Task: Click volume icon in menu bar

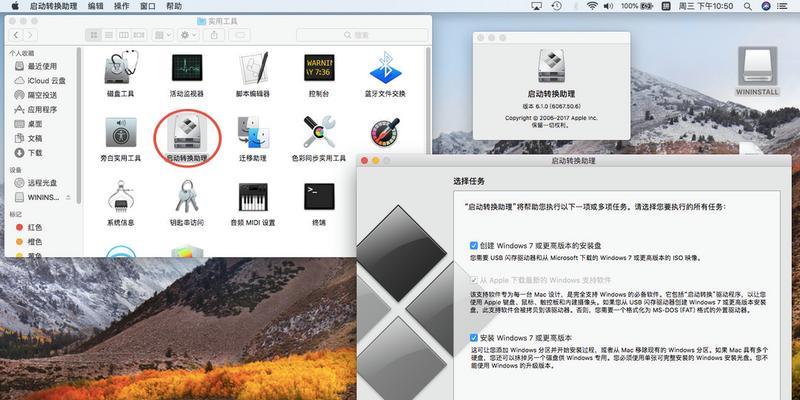Action: 608,6
